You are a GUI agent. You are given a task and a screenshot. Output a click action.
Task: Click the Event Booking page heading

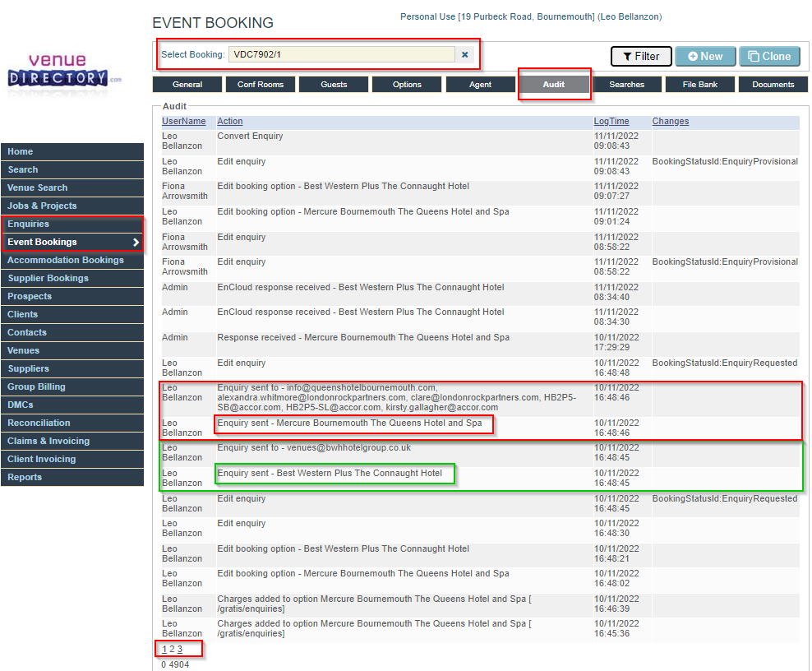(213, 23)
